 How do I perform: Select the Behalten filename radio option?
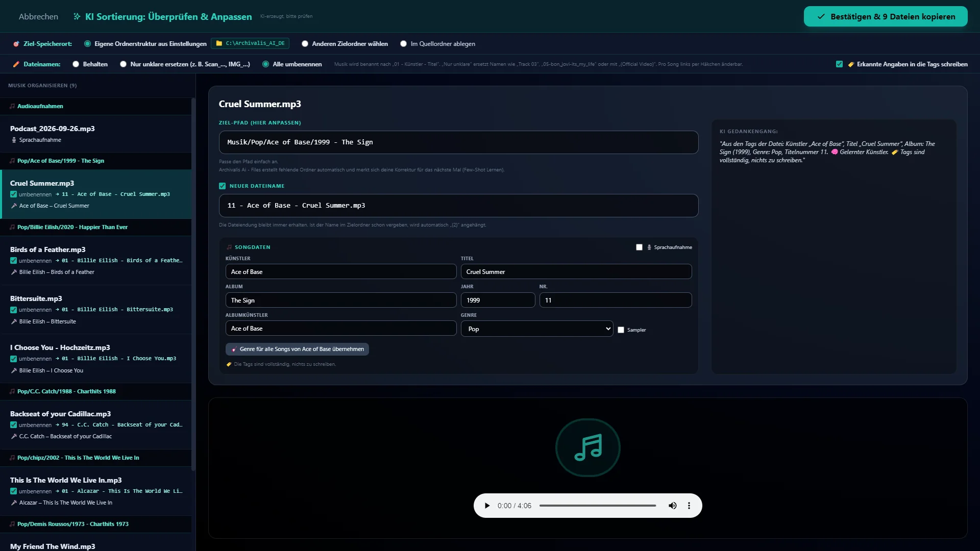click(x=76, y=64)
